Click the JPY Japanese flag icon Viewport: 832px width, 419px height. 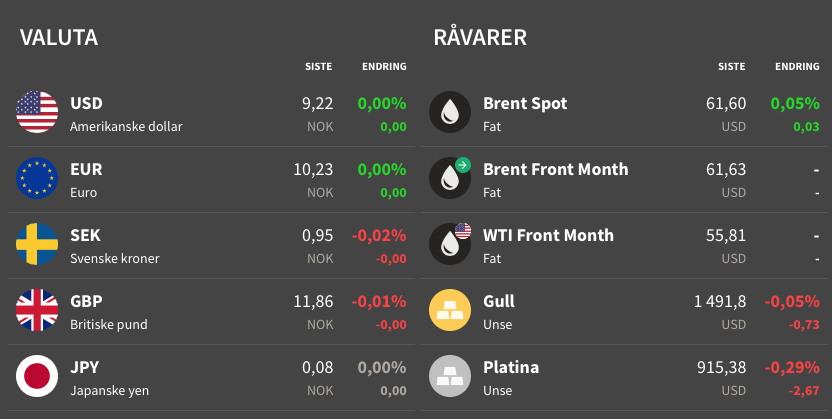(x=37, y=376)
